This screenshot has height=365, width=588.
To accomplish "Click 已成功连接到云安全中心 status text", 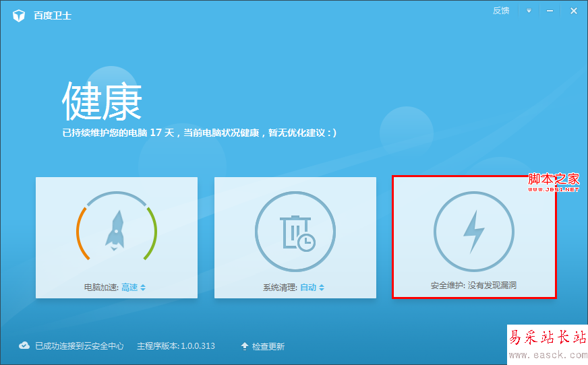I will pos(79,346).
